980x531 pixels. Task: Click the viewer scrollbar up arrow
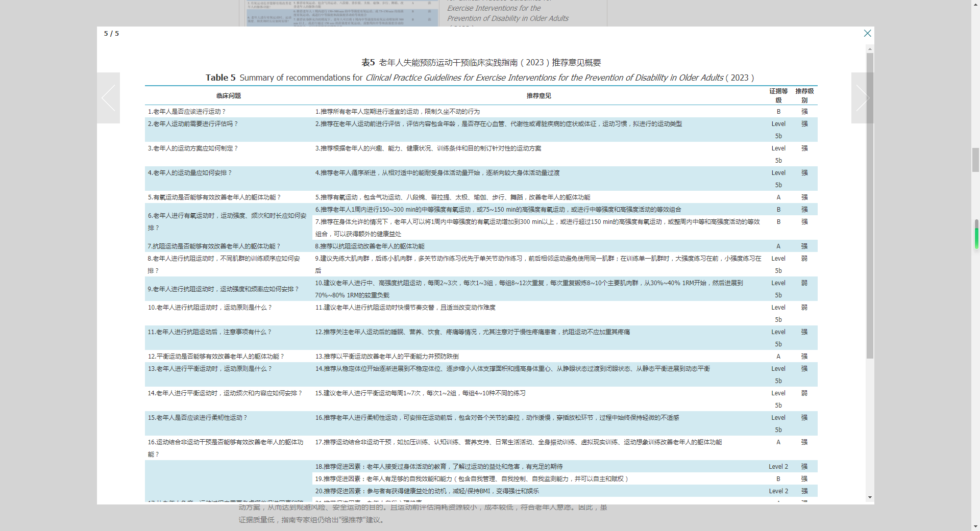click(870, 49)
